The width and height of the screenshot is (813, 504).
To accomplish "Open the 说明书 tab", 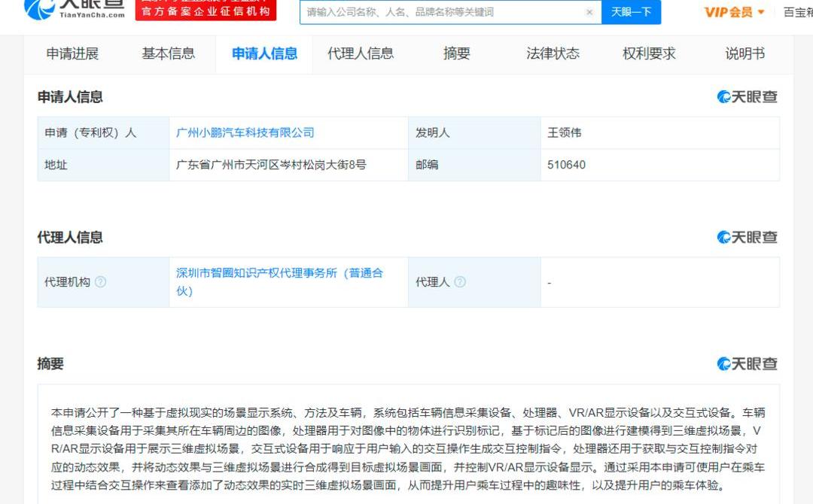I will 744,53.
